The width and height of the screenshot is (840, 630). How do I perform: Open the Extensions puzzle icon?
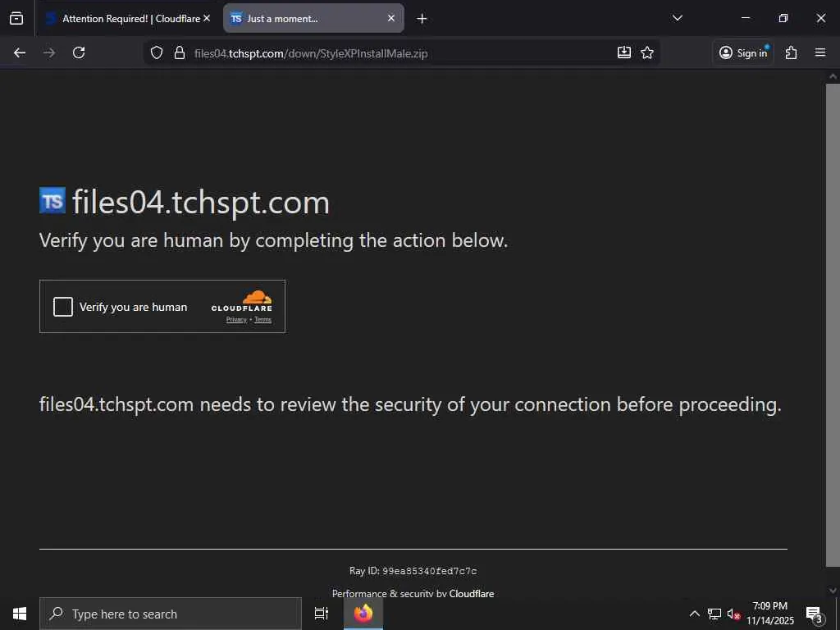(792, 52)
